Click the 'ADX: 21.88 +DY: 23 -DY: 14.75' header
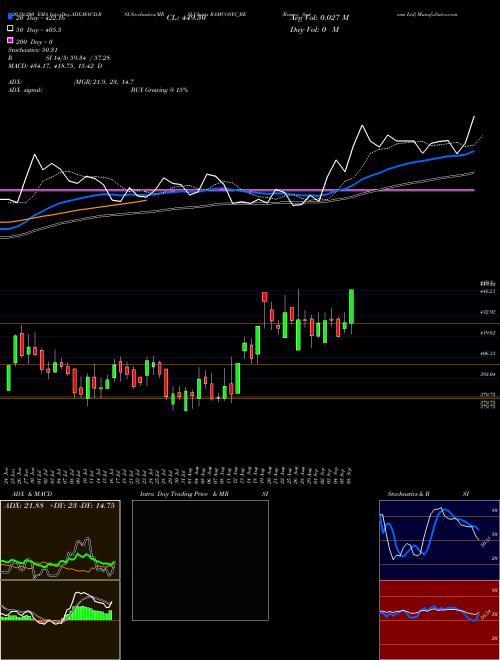Image resolution: width=500 pixels, height=660 pixels. [59, 506]
